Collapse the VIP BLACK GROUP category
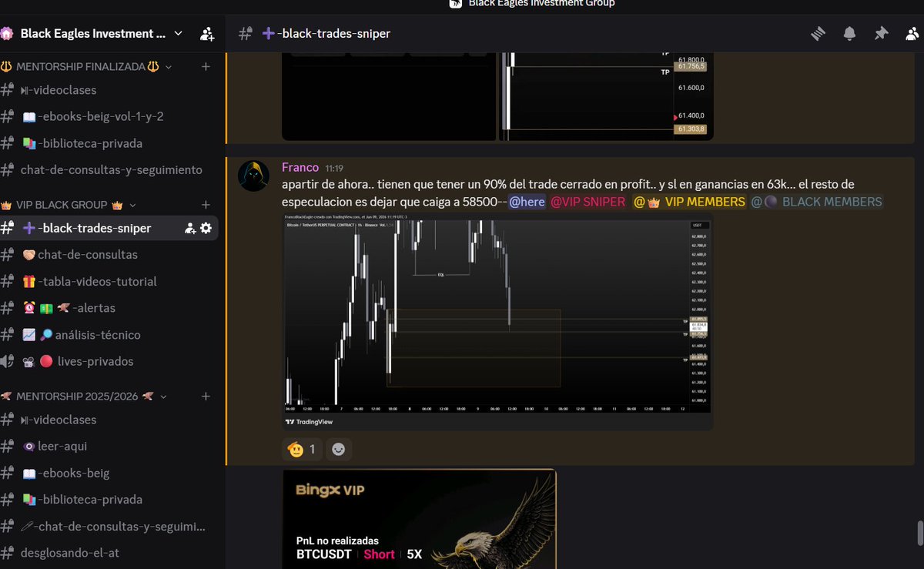Screen dimensions: 924x569 coord(69,205)
